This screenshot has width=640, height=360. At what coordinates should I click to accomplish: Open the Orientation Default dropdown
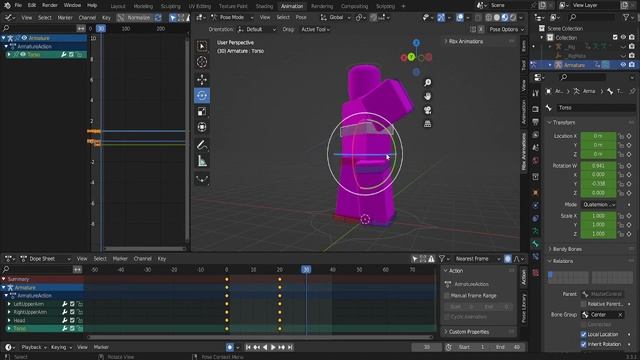(256, 29)
